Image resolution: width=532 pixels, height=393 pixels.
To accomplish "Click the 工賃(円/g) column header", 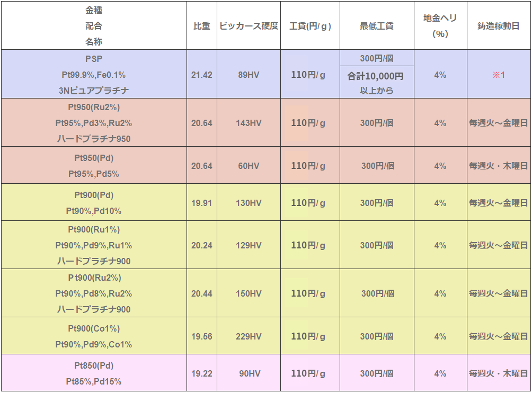I will pos(310,26).
